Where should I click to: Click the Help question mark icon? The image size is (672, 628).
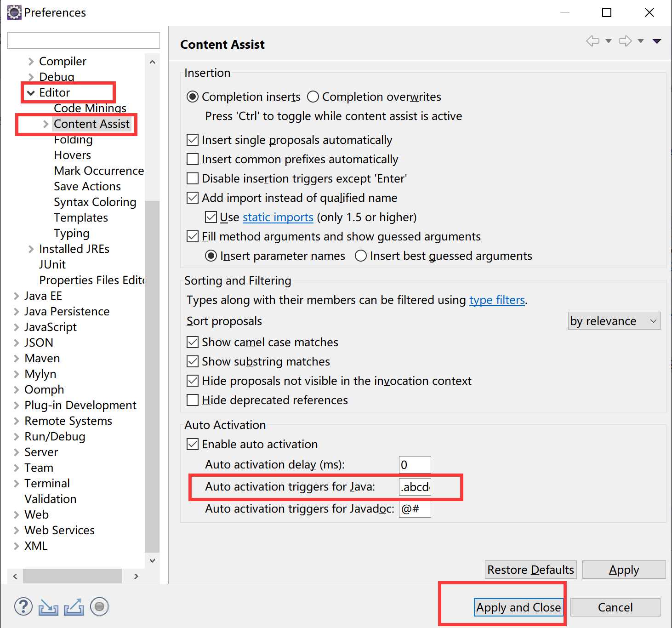click(23, 607)
